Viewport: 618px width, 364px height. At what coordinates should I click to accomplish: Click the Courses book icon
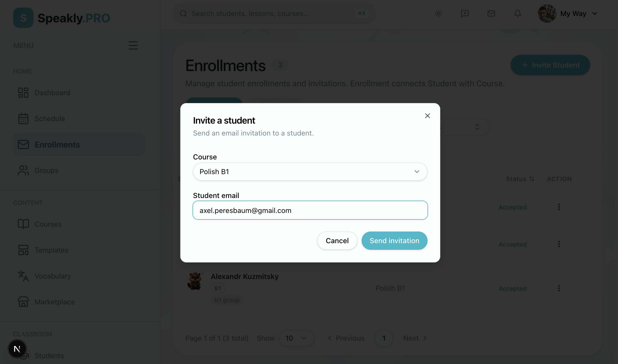tap(23, 224)
